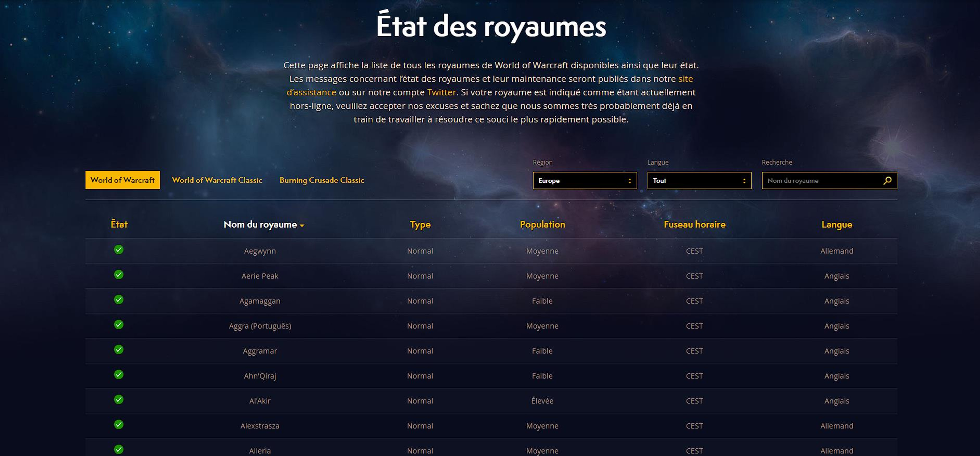Click the green status icon for Agamaggan
The width and height of the screenshot is (980, 456).
click(119, 300)
